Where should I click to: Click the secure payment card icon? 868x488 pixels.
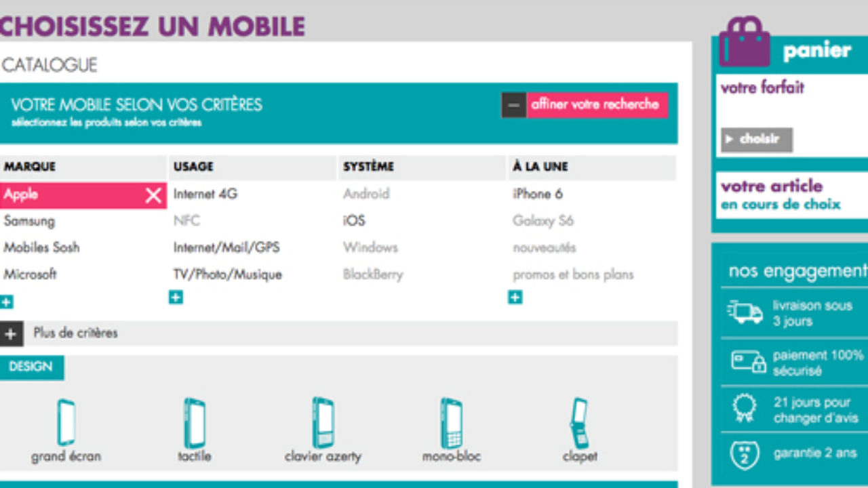748,361
